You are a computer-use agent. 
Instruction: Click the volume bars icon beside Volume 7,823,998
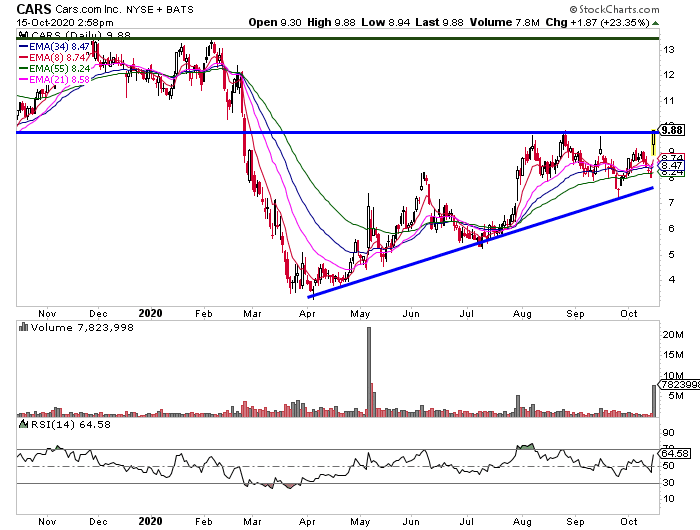click(23, 327)
